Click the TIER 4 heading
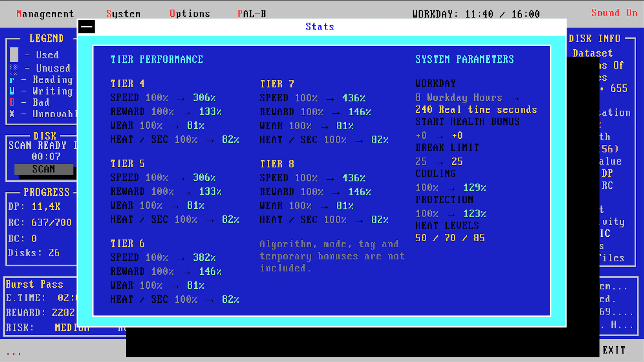Screen dimensions: 644x362 point(128,83)
